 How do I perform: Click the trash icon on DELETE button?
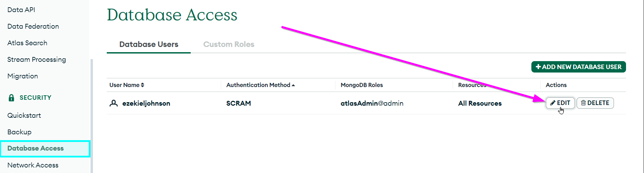click(x=583, y=103)
